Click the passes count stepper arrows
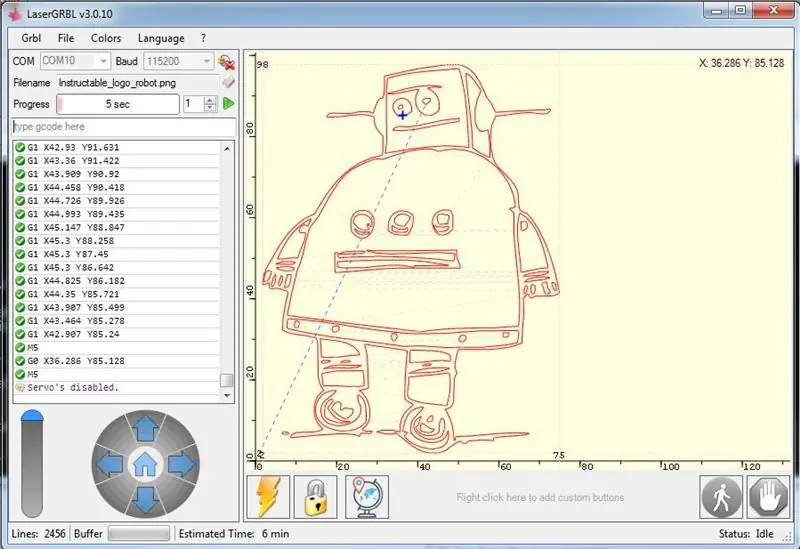Image resolution: width=800 pixels, height=549 pixels. tap(210, 104)
